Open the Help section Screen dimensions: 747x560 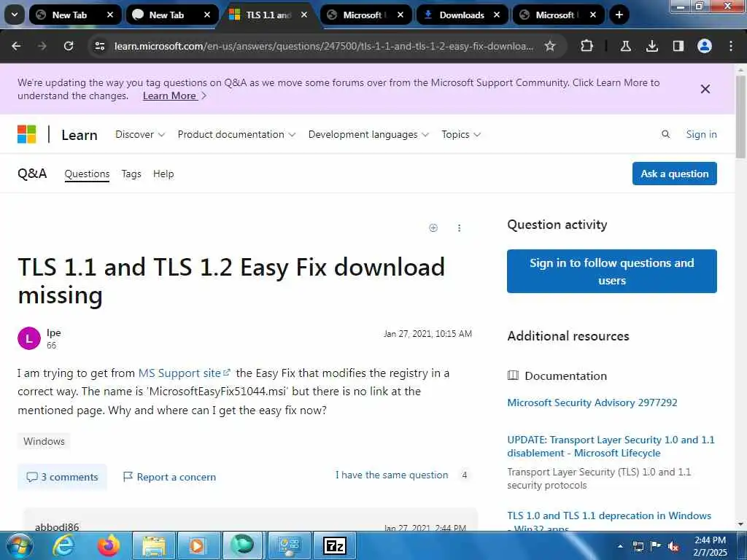pyautogui.click(x=163, y=174)
